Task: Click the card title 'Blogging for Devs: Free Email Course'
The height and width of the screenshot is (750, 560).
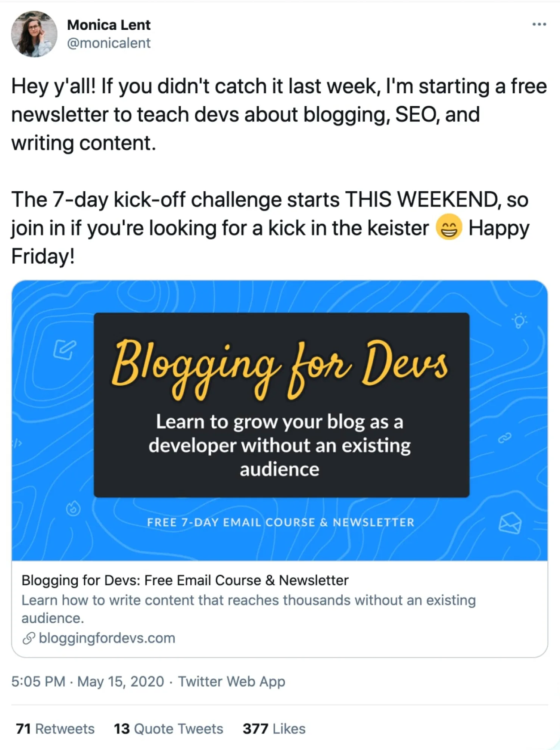Action: 185,581
